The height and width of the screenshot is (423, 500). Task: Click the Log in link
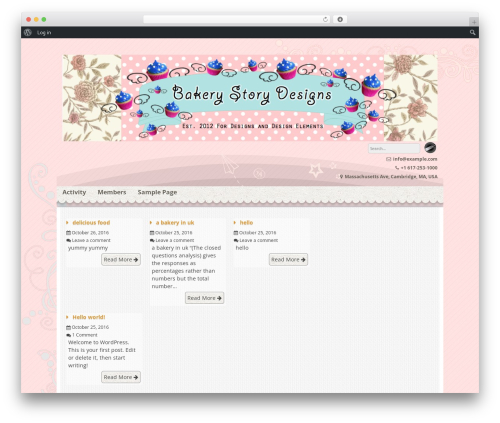point(44,32)
